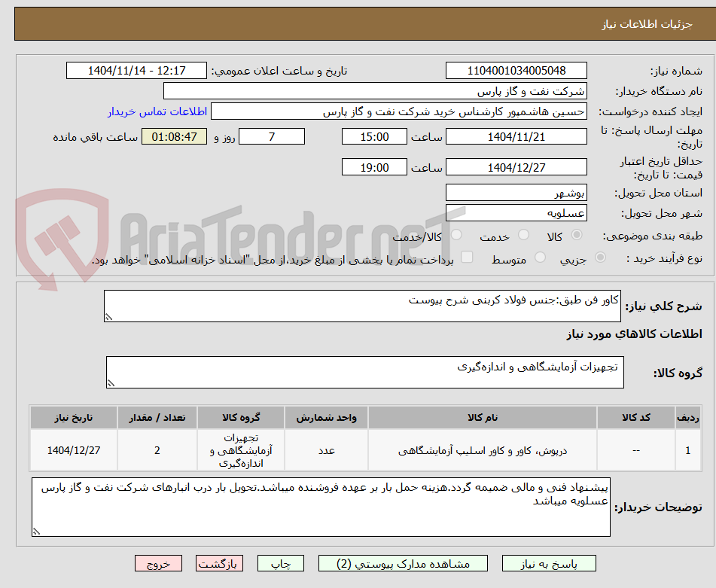Click the تاریخ نیاز column header
Image resolution: width=716 pixels, height=588 pixels.
click(x=74, y=418)
